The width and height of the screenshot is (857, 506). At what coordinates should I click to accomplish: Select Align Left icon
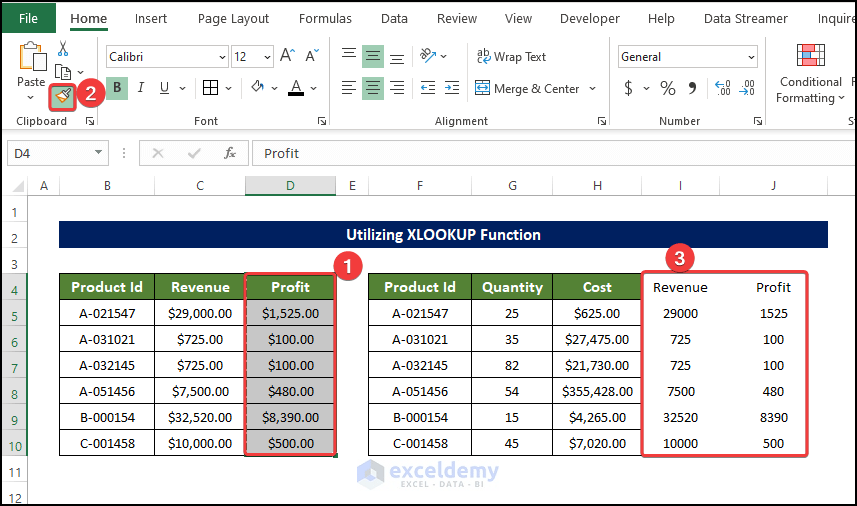click(x=349, y=87)
